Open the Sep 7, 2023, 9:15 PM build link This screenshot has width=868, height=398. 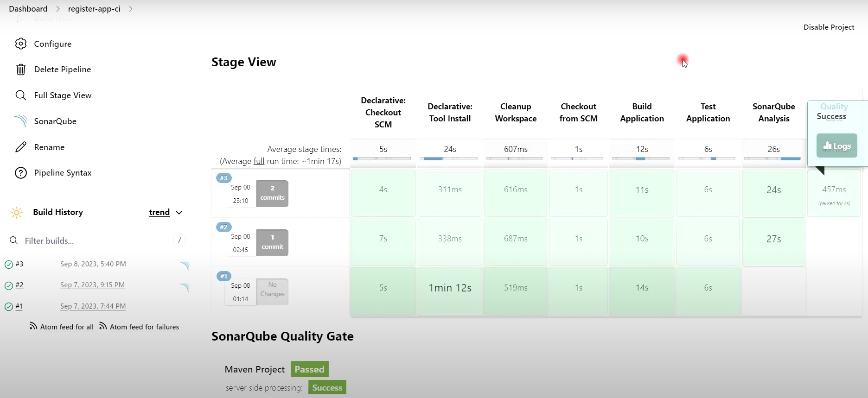click(92, 285)
